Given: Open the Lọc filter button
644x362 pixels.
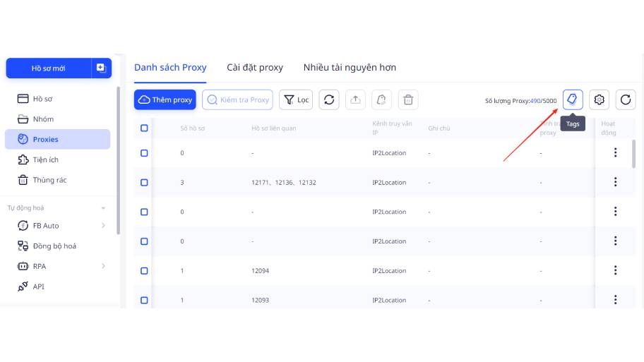Looking at the screenshot, I should [296, 99].
